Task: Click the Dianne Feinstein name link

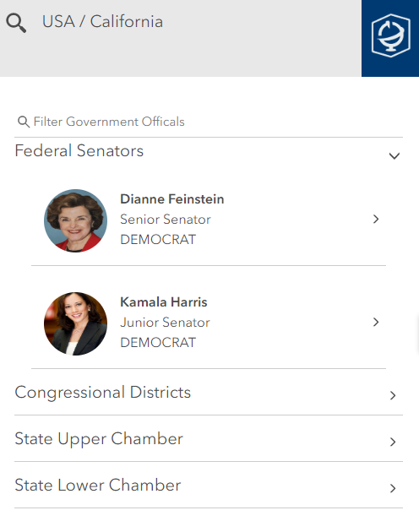Action: tap(172, 199)
